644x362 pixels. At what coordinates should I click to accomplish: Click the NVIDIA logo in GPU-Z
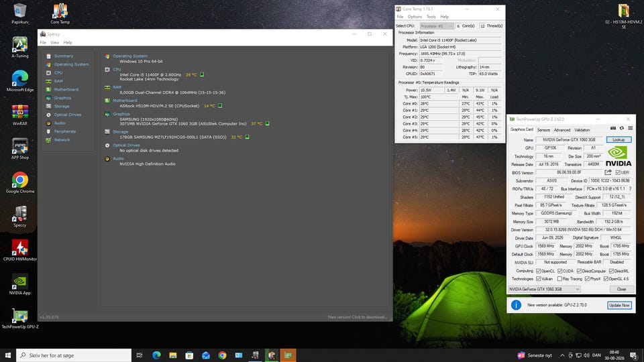click(x=619, y=156)
